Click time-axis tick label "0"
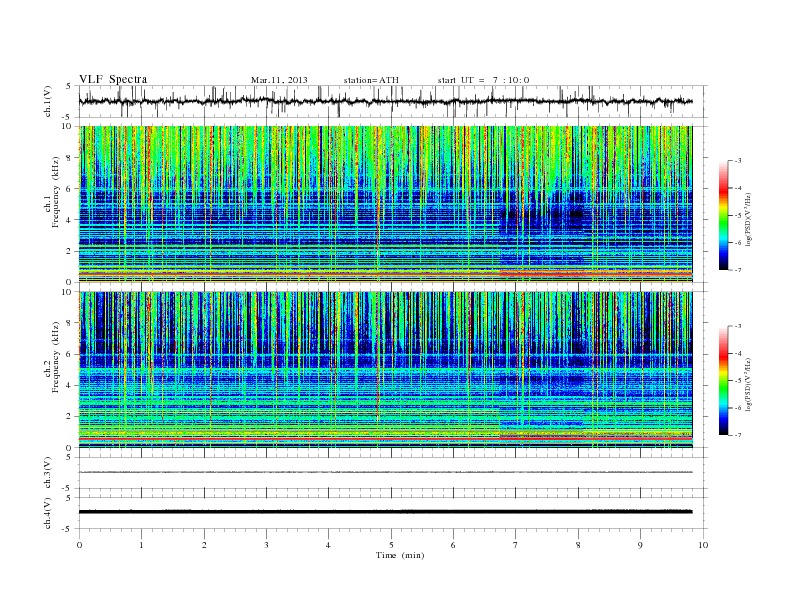Viewport: 792px width, 612px height. pyautogui.click(x=79, y=545)
